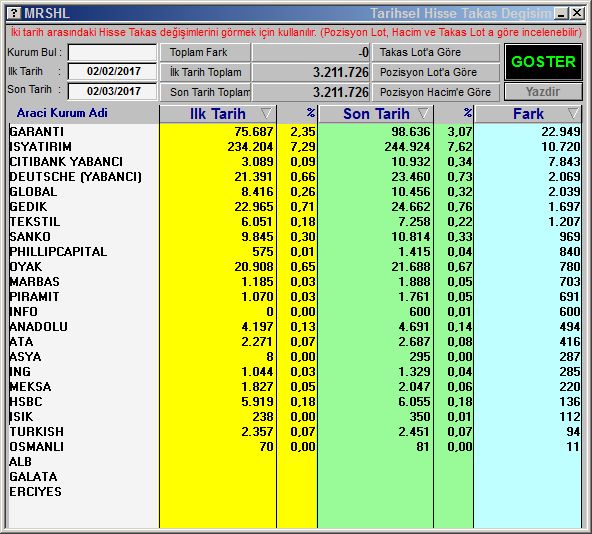Minimize the MRSHL window
Viewport: 592px width, 534px height.
(561, 14)
